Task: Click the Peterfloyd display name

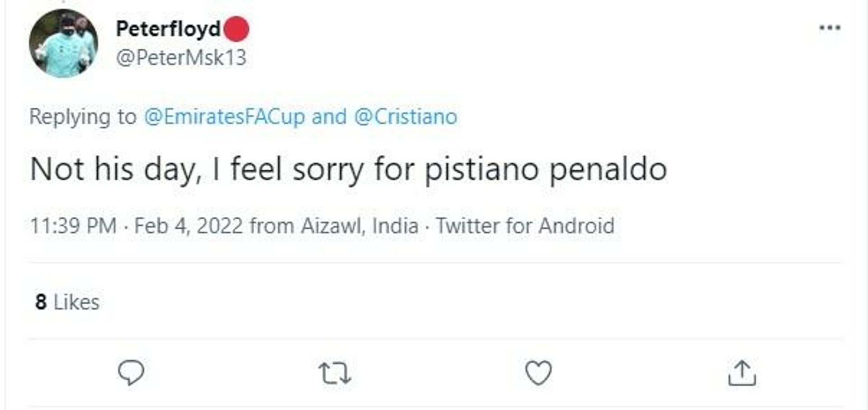Action: [168, 29]
